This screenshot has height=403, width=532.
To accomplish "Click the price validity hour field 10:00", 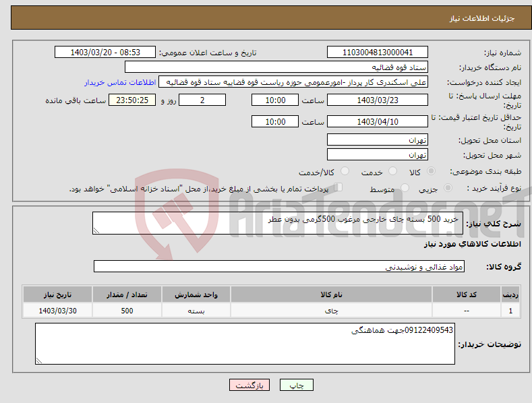I will coord(275,121).
